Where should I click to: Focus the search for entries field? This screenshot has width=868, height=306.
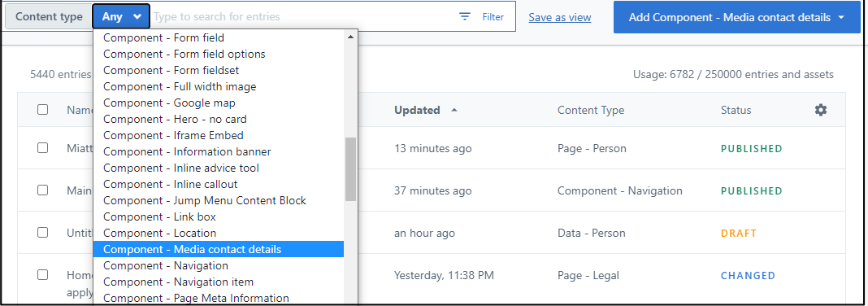[302, 16]
